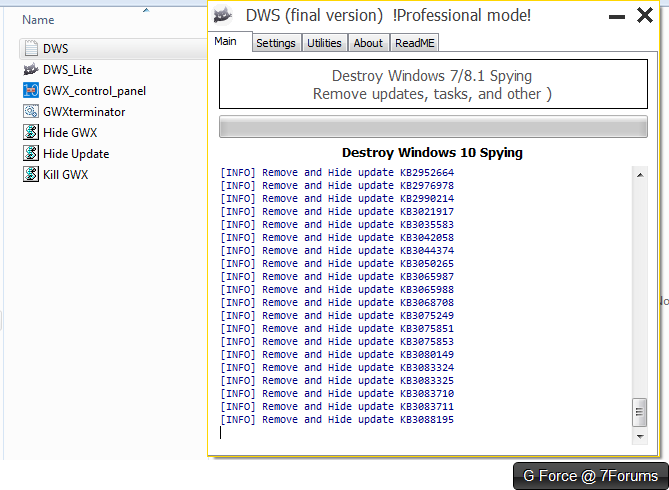The width and height of the screenshot is (669, 490).
Task: Click the log scrollbar thumb
Action: [x=640, y=412]
